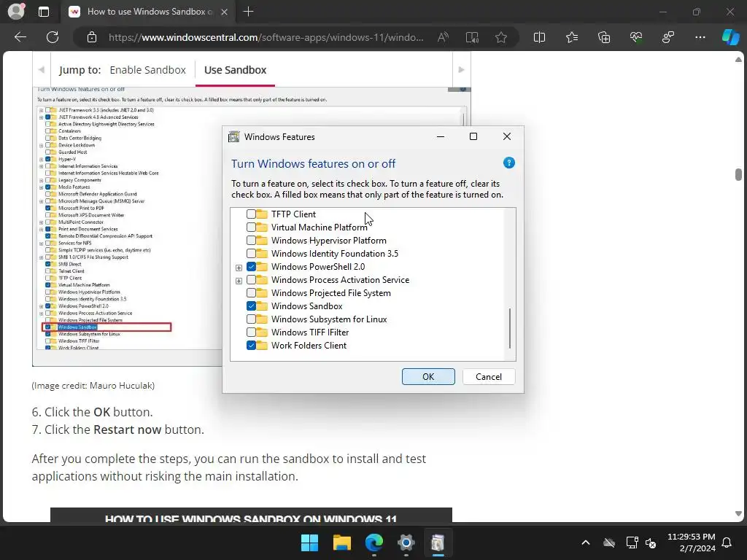Enable Virtual Machine Platform checkbox
Screen dimensions: 747x560
click(x=251, y=227)
